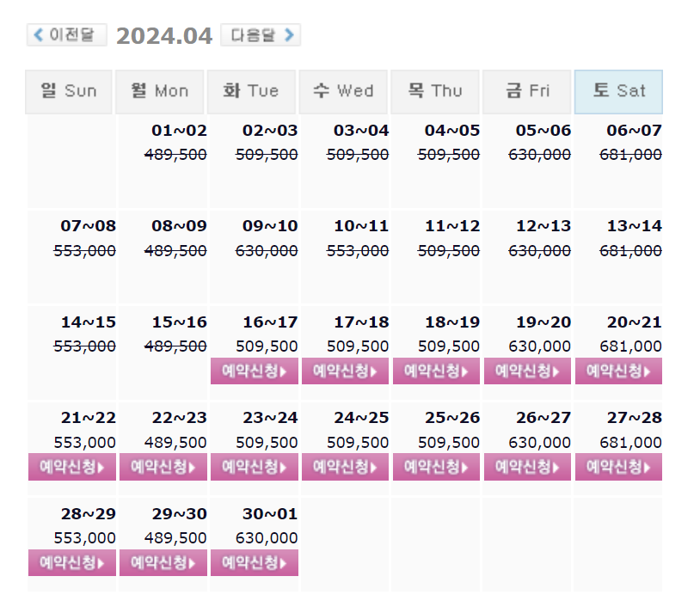This screenshot has width=700, height=607.
Task: Click the Wed column header
Action: [343, 91]
